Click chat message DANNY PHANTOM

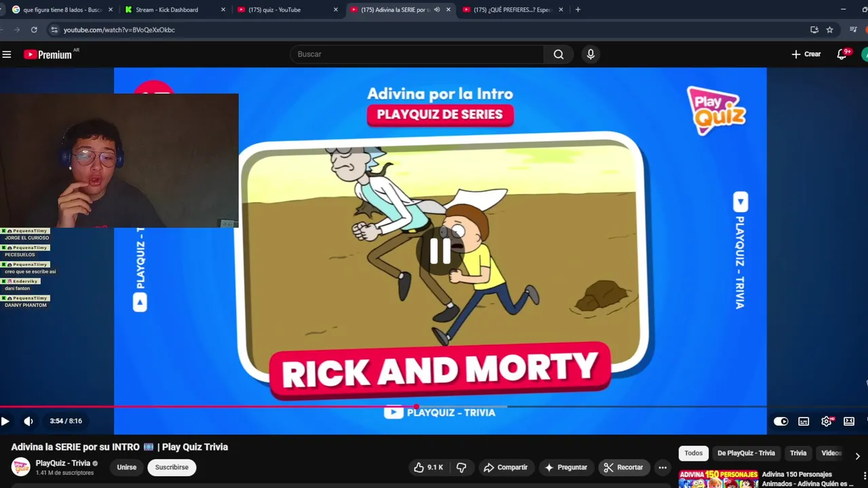[x=26, y=305]
